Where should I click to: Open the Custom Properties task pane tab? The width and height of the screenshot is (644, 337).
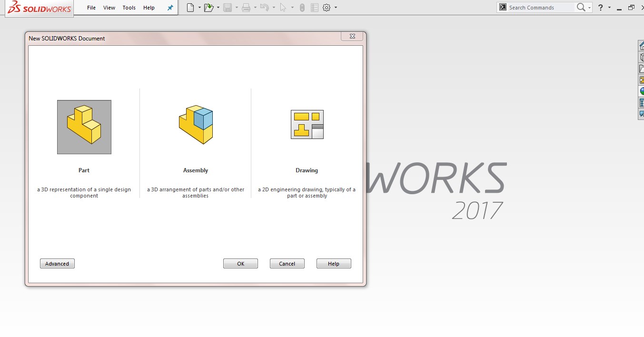click(642, 103)
